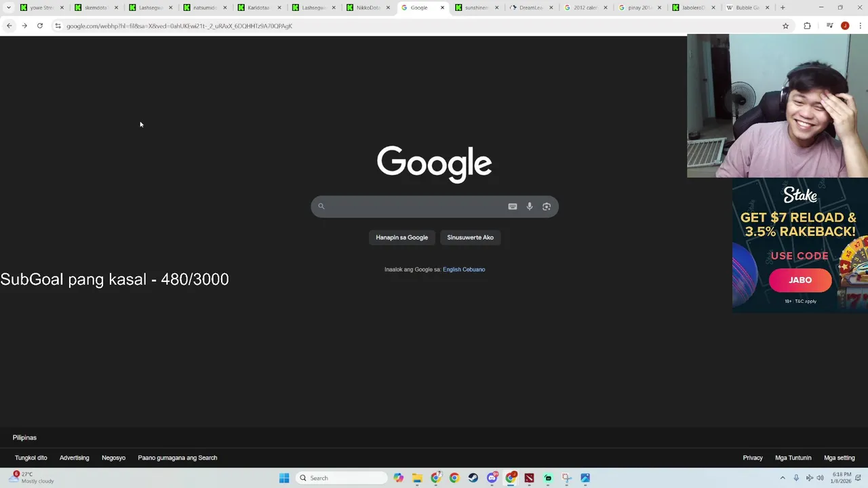868x488 pixels.
Task: Open the Negosyo footer link
Action: [113, 457]
